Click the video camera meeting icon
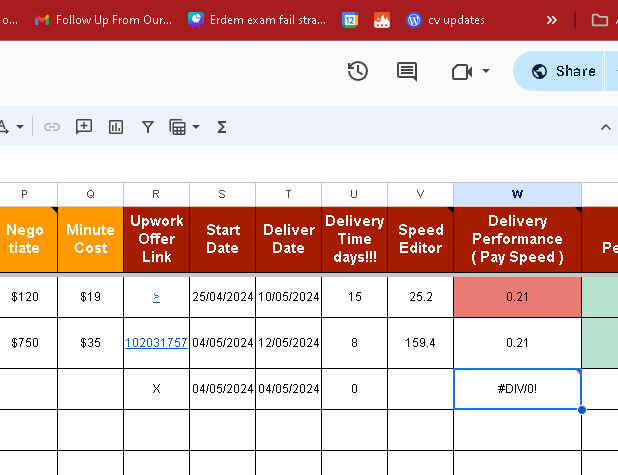 tap(462, 72)
